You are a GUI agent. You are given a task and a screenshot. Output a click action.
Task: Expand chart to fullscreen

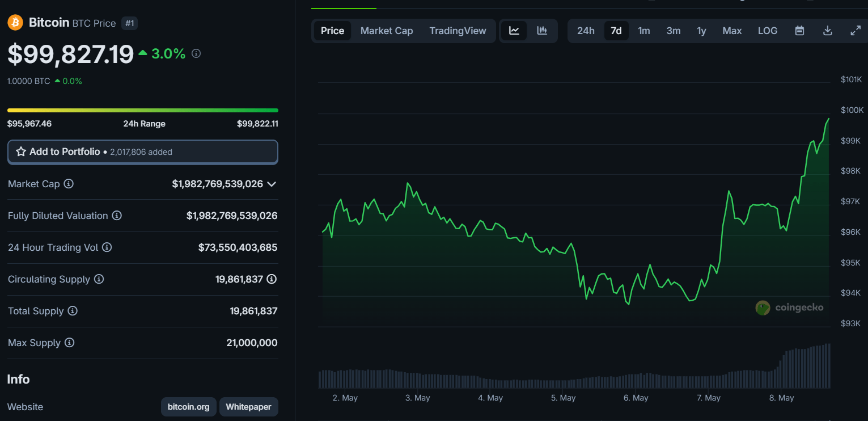coord(856,31)
